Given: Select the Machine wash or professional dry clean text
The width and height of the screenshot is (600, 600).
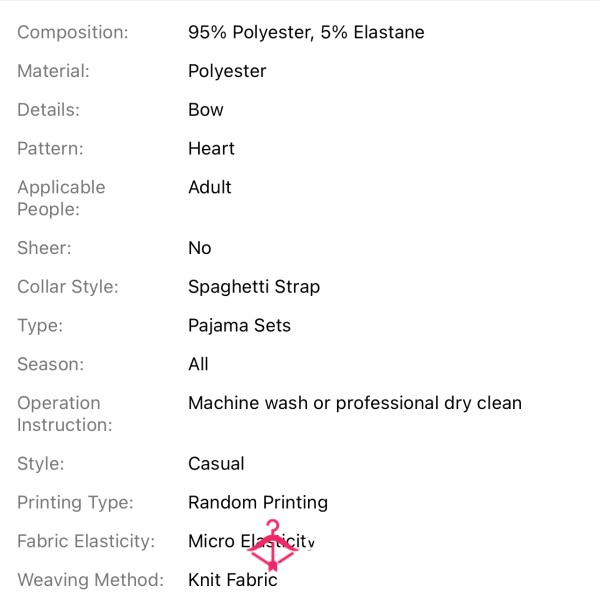Looking at the screenshot, I should click(355, 403).
